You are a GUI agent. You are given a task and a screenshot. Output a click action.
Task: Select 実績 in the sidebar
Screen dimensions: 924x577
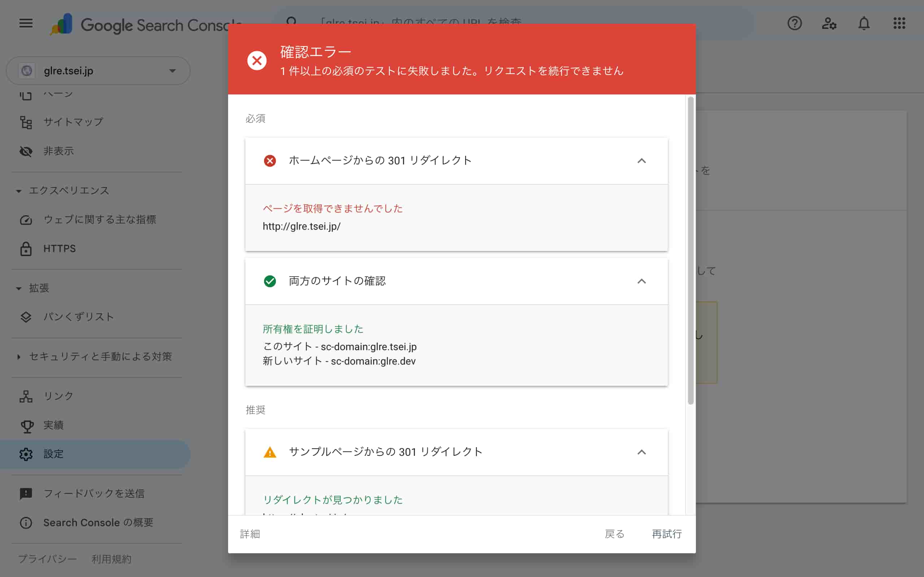pyautogui.click(x=54, y=425)
